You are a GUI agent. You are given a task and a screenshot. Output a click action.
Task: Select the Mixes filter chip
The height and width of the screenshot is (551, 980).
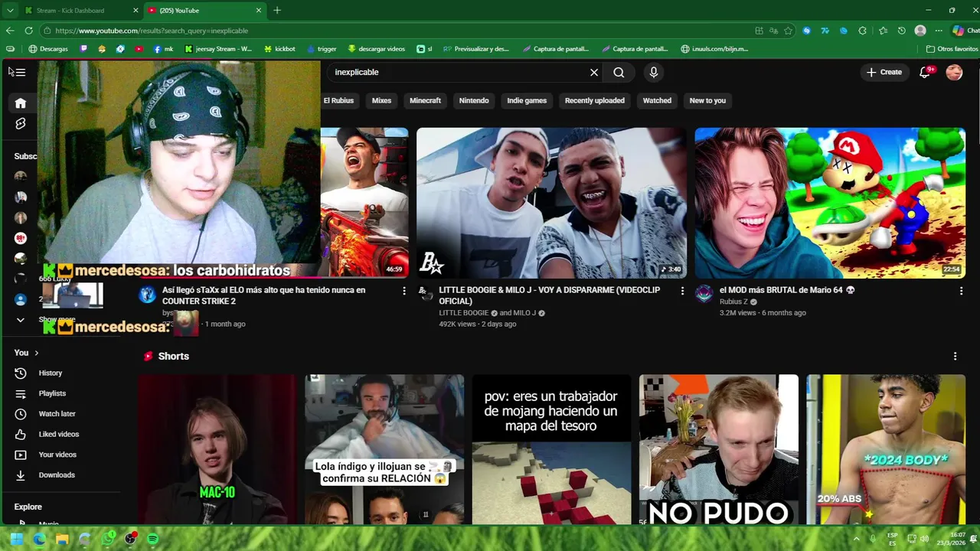pyautogui.click(x=381, y=100)
